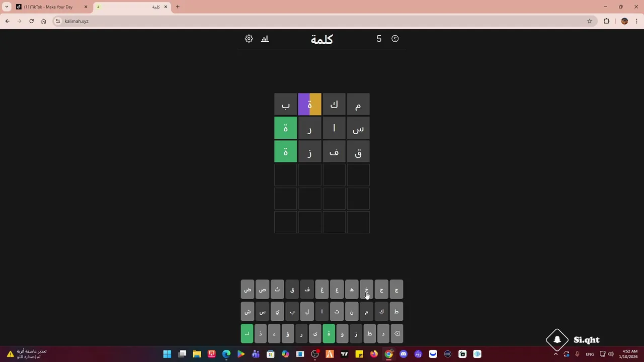Click the purple-yellow ة tile in first row

[x=309, y=105]
